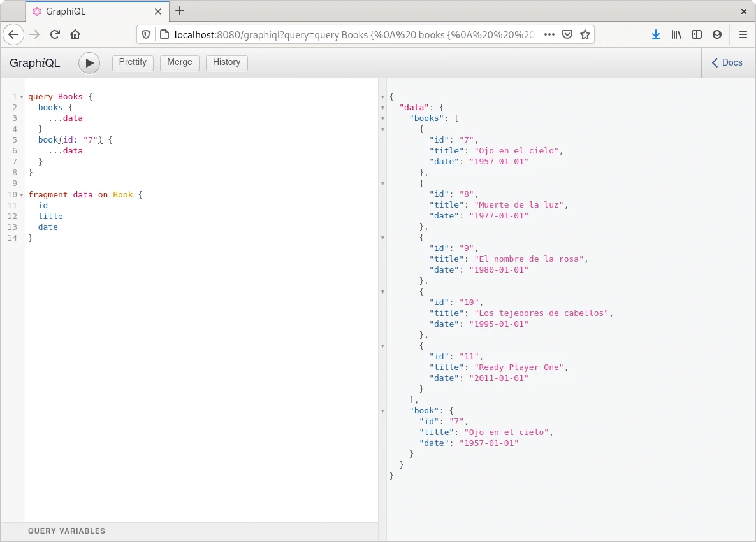Open the Firefox account profile icon
756x542 pixels.
[717, 34]
